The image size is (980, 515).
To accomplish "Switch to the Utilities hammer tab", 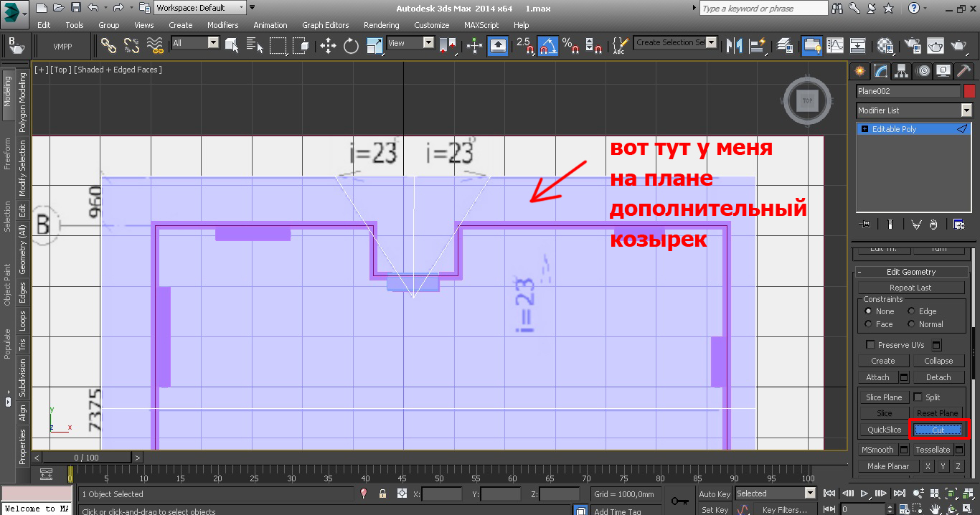I will tap(964, 71).
